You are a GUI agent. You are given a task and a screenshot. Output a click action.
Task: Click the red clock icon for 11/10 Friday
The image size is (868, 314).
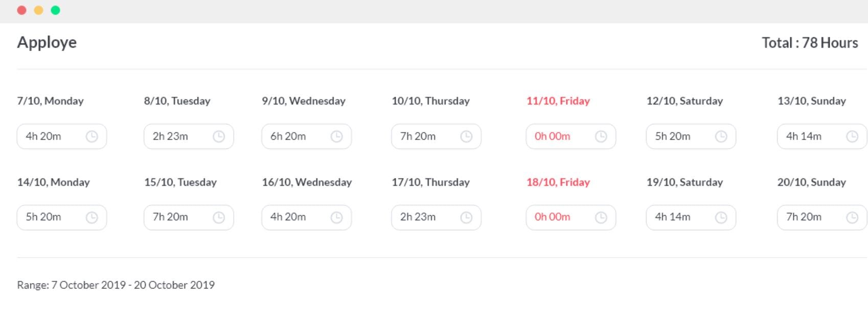(x=601, y=137)
